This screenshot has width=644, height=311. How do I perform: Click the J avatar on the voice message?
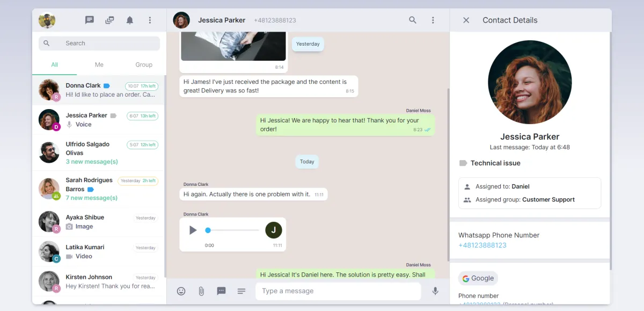(274, 230)
